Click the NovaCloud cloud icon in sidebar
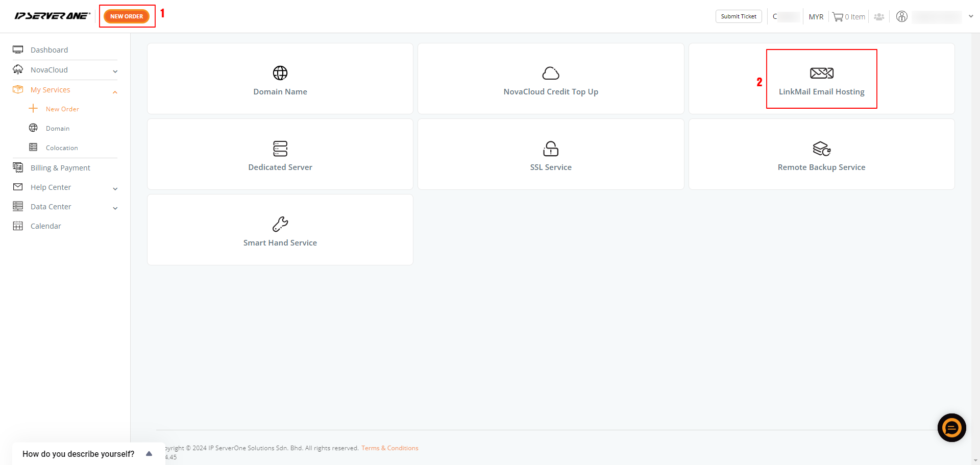This screenshot has width=980, height=465. (x=18, y=69)
